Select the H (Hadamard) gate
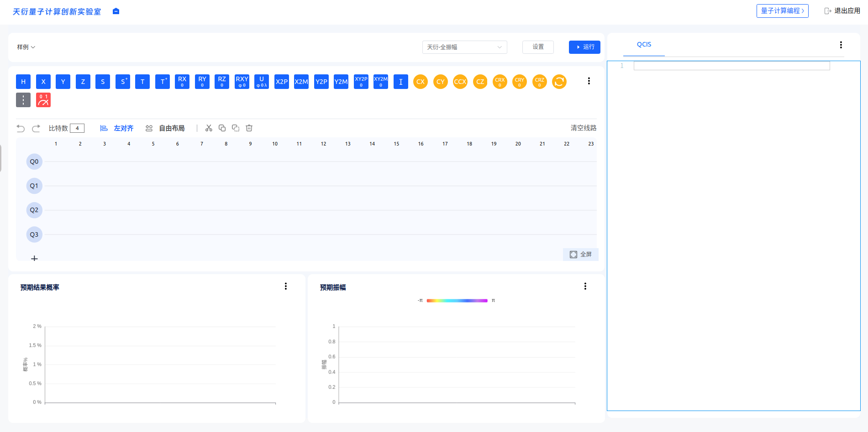 (23, 82)
